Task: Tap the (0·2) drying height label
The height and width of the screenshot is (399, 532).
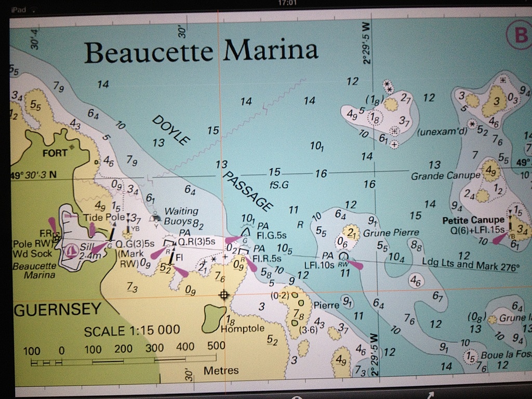Action: point(280,296)
